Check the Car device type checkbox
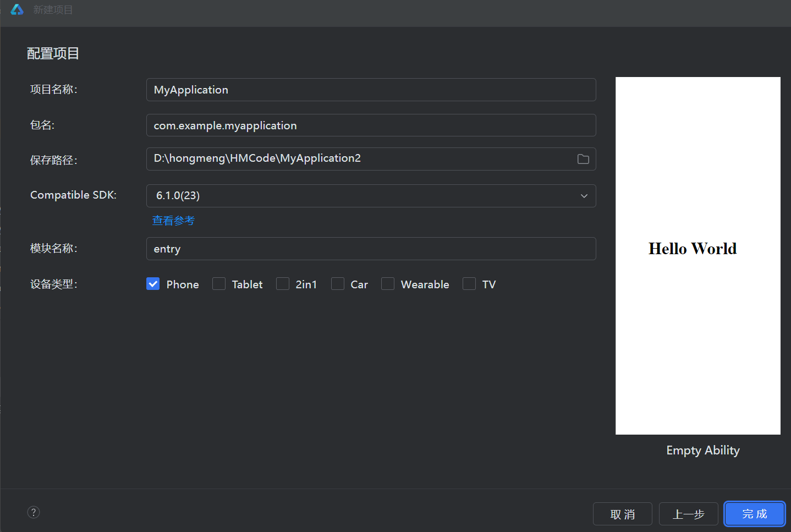791x532 pixels. 338,284
